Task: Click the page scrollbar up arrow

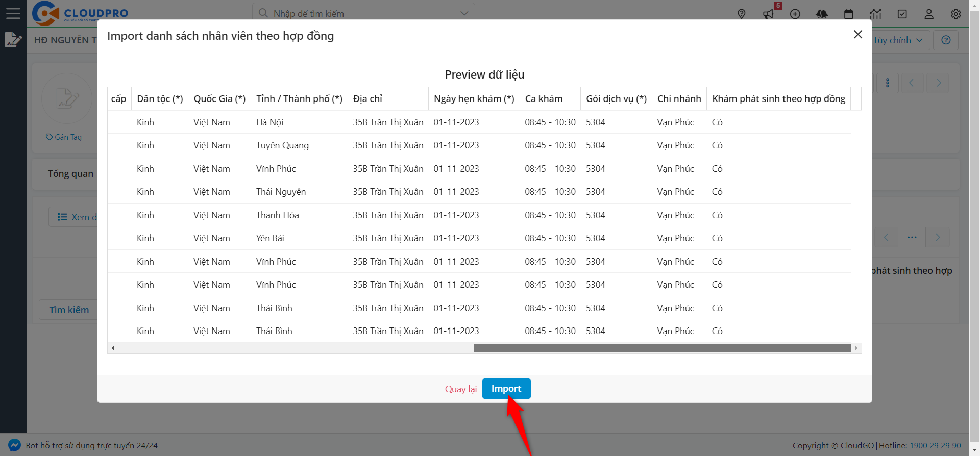Action: tap(975, 4)
